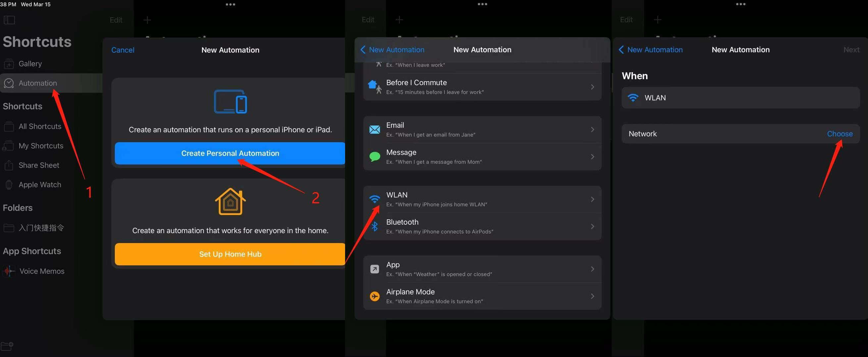The image size is (868, 357).
Task: Click the WLAN wifi icon in trigger list
Action: click(375, 199)
